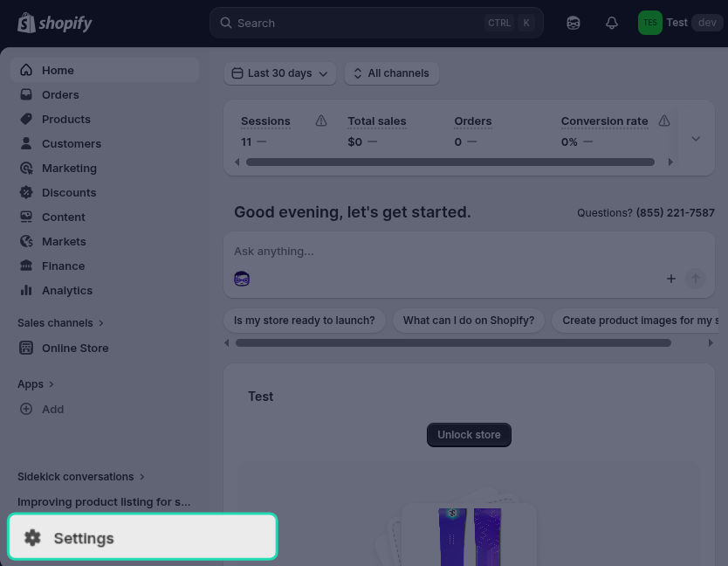Viewport: 728px width, 566px height.
Task: Click the Online Store storefront icon
Action: pos(26,348)
